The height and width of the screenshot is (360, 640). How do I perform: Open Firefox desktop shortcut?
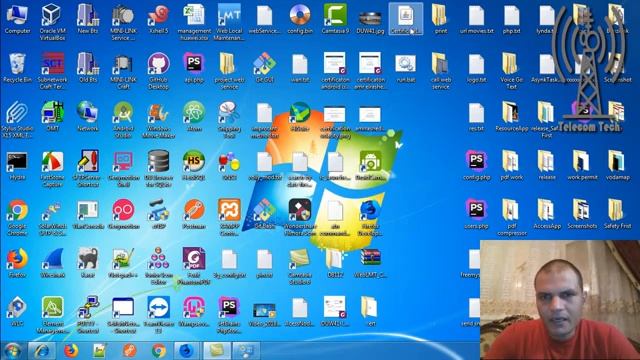click(17, 263)
